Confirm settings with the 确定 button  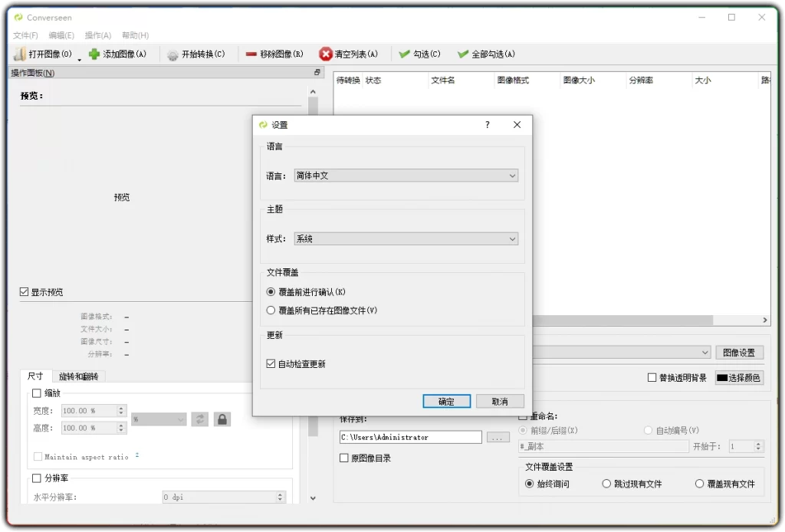(x=446, y=401)
